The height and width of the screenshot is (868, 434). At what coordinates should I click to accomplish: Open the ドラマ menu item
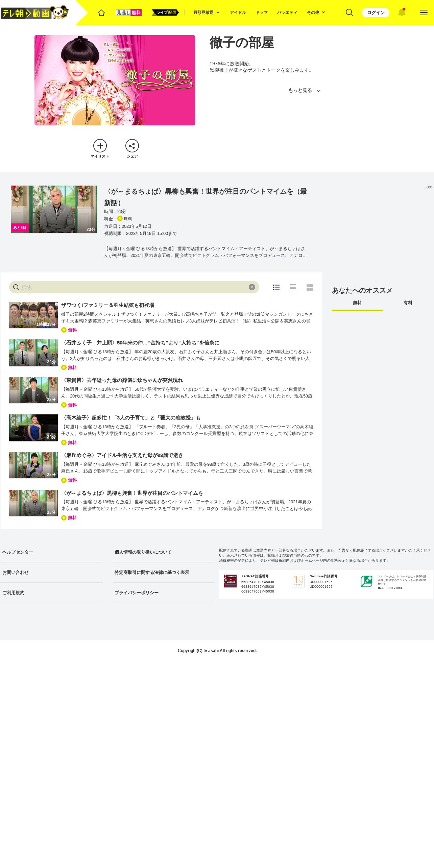262,13
